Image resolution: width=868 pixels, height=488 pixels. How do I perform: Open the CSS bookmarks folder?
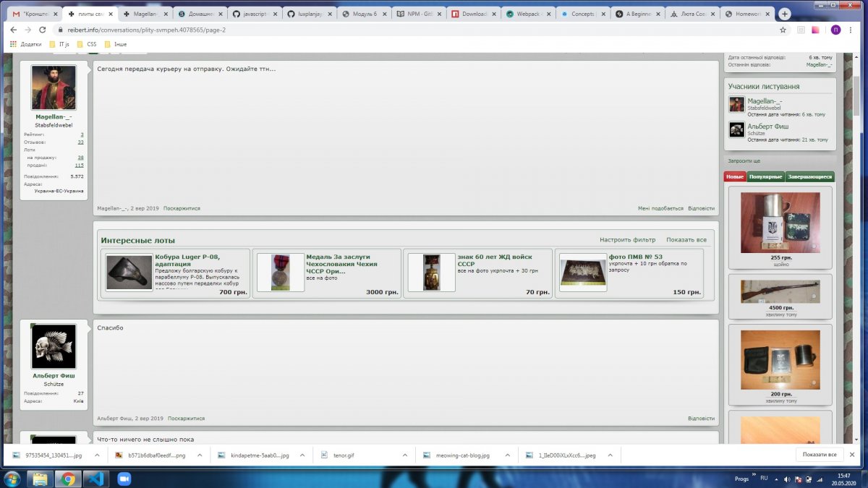(86, 44)
